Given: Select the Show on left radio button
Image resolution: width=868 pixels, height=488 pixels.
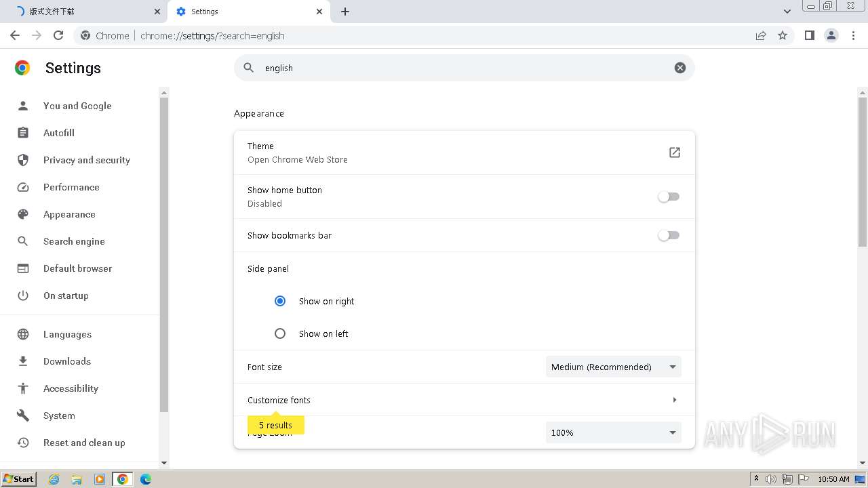Looking at the screenshot, I should 280,333.
